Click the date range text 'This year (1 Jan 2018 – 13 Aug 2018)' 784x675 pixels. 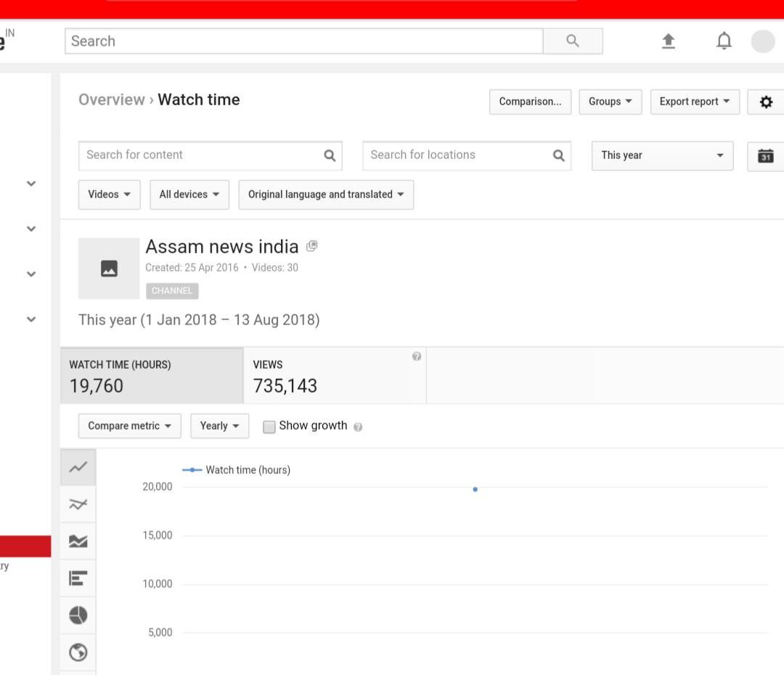tap(199, 320)
